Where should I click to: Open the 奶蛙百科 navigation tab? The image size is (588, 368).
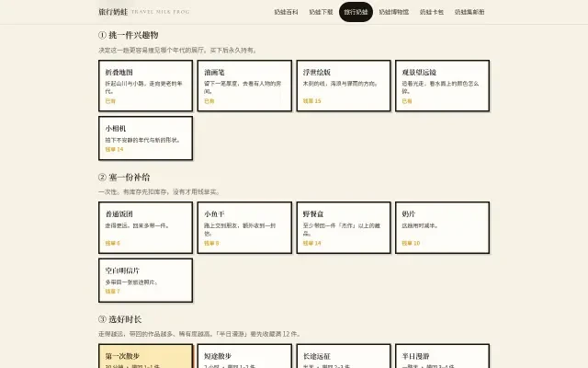[286, 12]
